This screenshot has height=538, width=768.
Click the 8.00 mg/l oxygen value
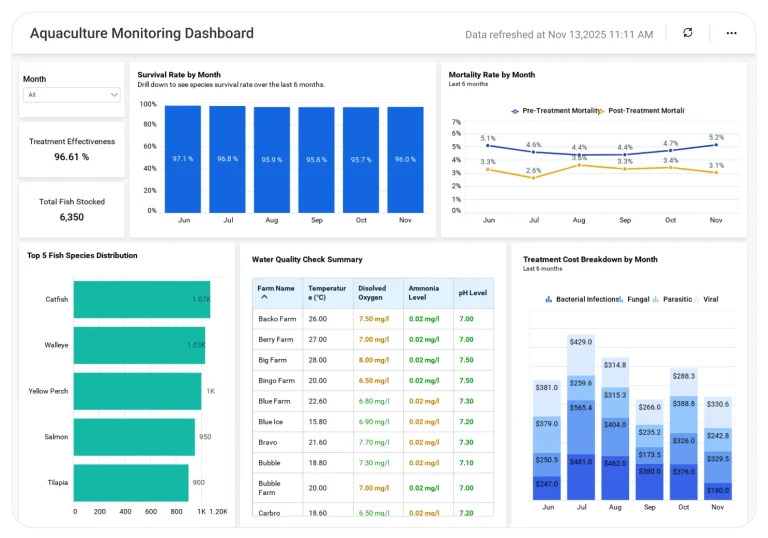pos(374,360)
